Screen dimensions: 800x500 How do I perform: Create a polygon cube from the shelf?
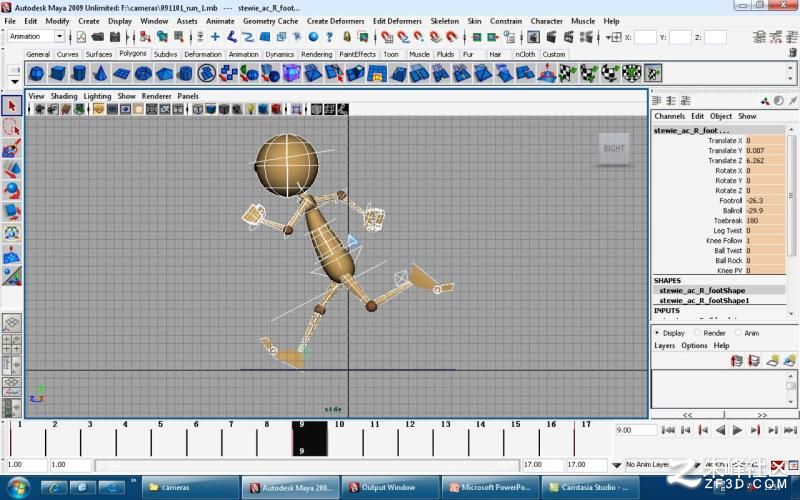point(58,73)
